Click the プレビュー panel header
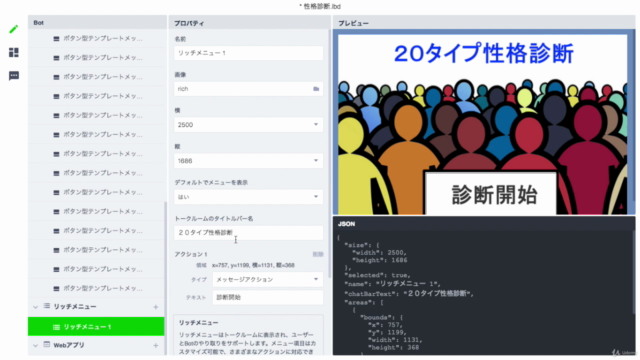Viewport: 640px width, 360px height. point(484,23)
